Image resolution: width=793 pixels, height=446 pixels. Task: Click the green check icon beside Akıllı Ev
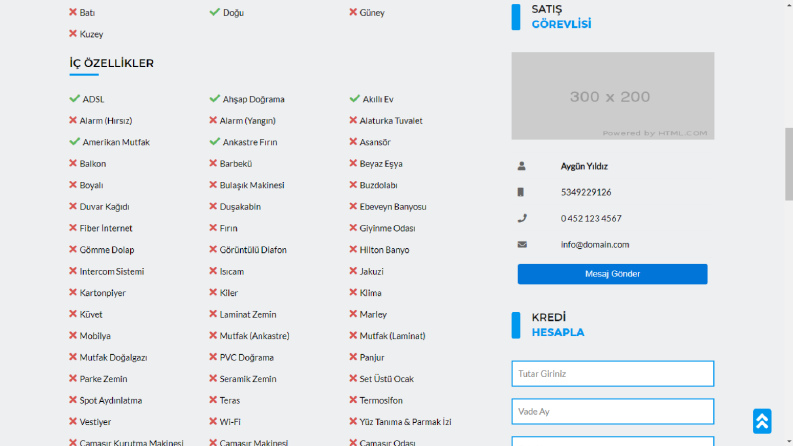(355, 99)
